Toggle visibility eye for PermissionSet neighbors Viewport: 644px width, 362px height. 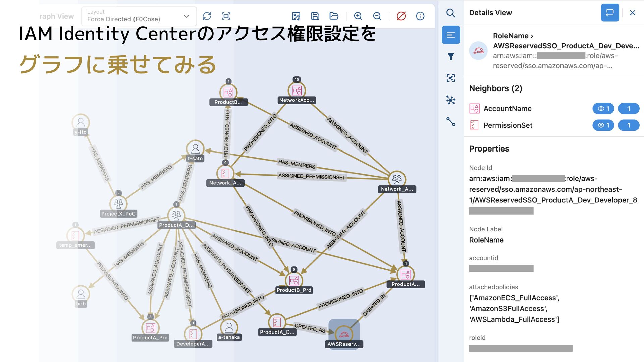(603, 125)
